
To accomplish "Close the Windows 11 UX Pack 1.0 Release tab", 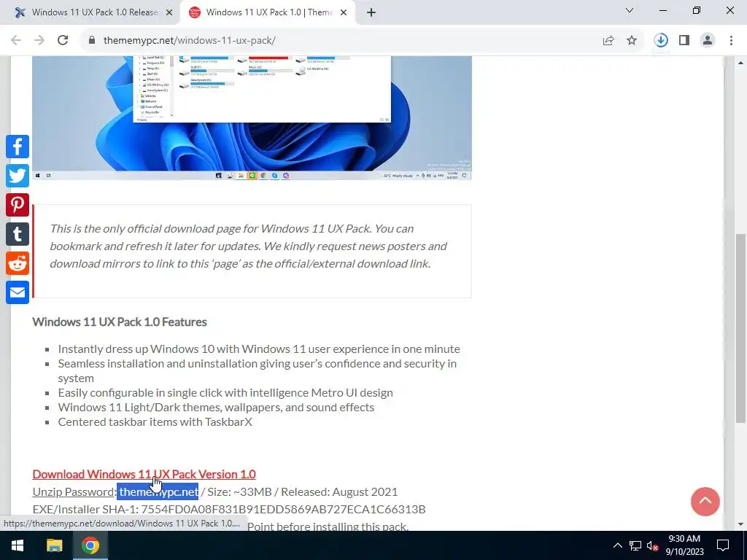I will (169, 13).
